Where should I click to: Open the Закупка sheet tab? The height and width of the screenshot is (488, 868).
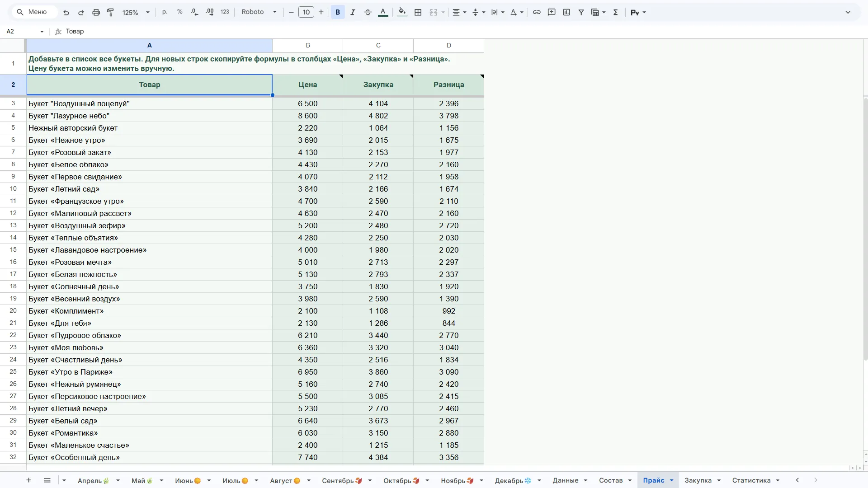(x=698, y=480)
